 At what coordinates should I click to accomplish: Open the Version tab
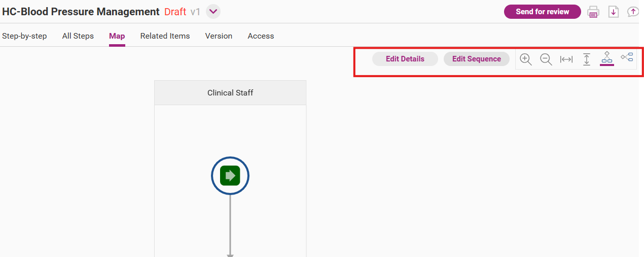pos(219,36)
